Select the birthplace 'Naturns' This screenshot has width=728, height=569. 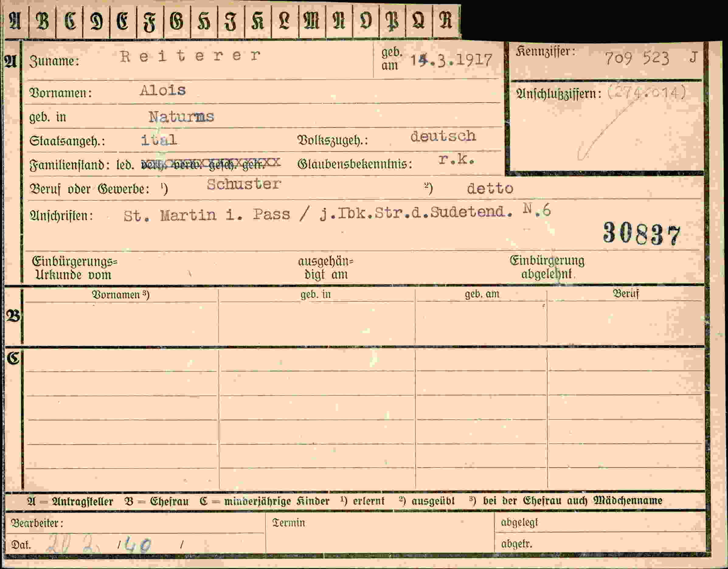[x=181, y=117]
